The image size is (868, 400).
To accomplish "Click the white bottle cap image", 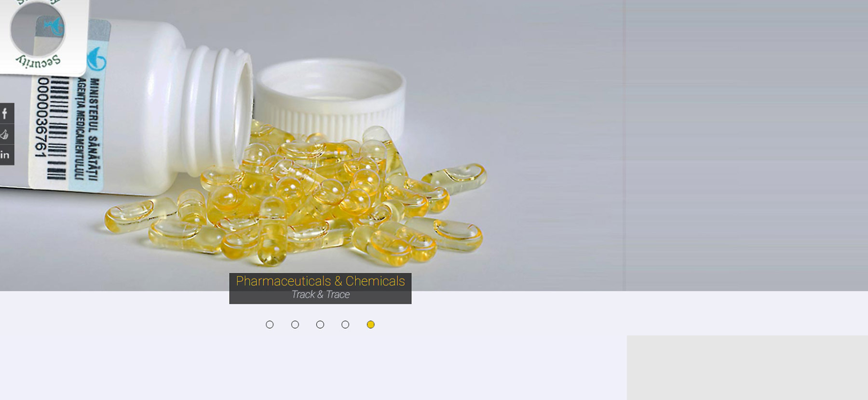I will (x=330, y=99).
